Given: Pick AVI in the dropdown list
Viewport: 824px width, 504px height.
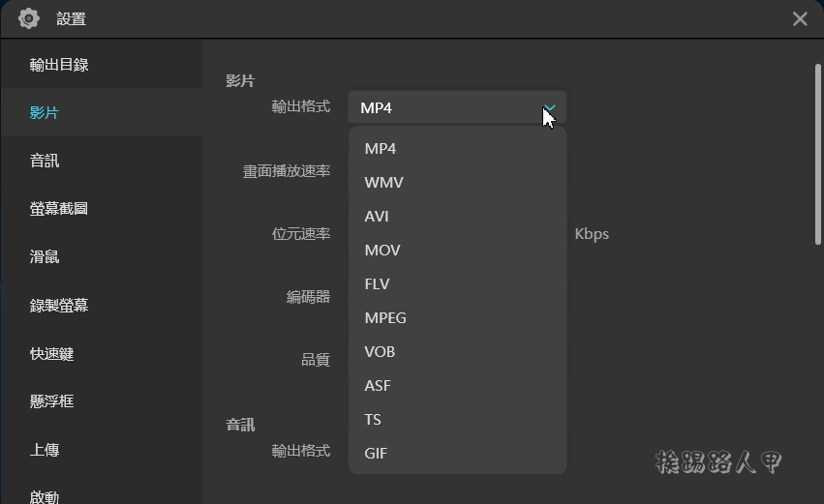Looking at the screenshot, I should (x=457, y=217).
